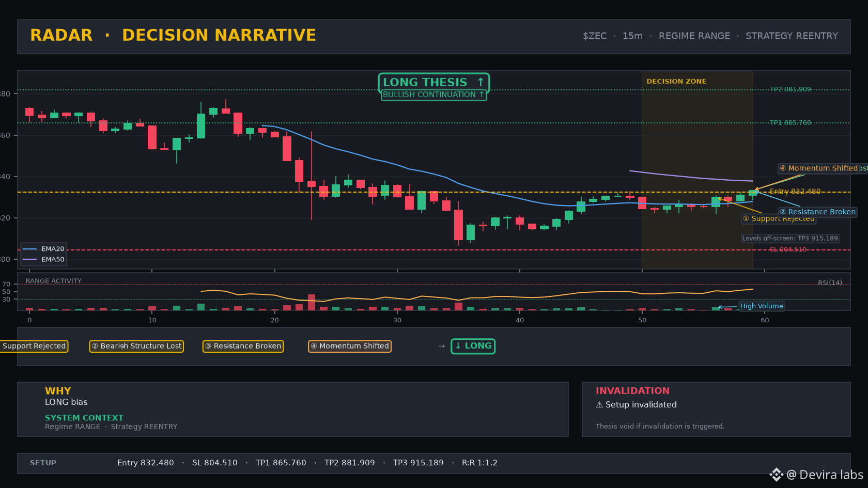868x488 pixels.
Task: Click the RADAR DECISION NARRATIVE title
Action: pyautogui.click(x=173, y=35)
